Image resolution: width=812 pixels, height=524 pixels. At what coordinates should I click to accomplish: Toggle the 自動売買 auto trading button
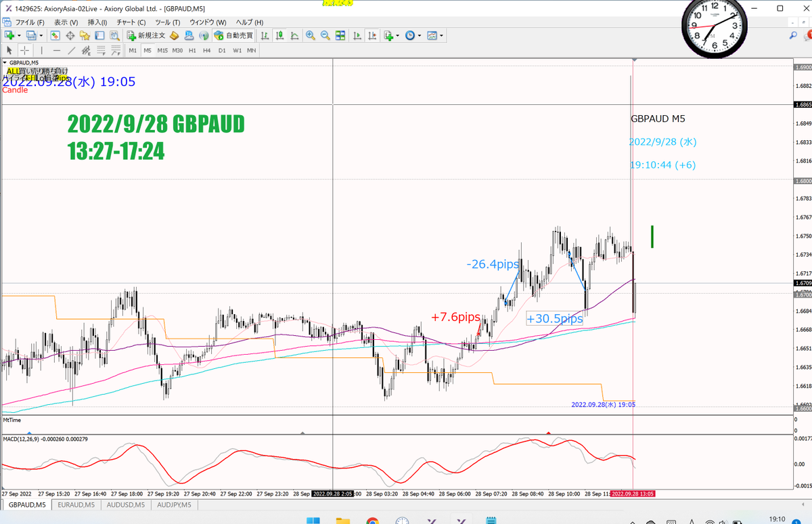point(233,35)
